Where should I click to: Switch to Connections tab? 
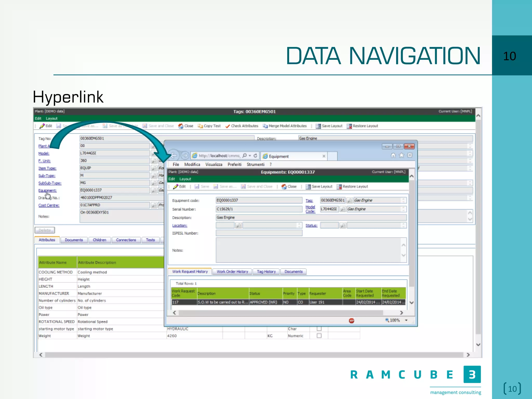click(x=126, y=240)
